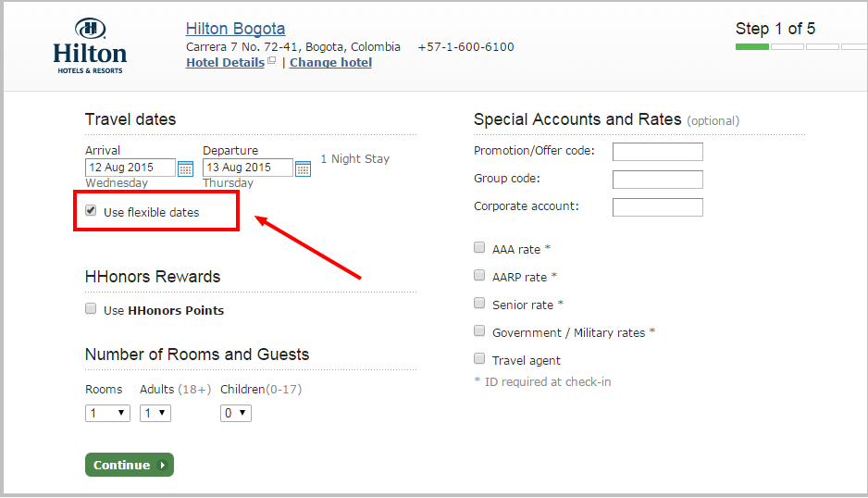
Task: Click the 1 Night Stay text
Action: pyautogui.click(x=354, y=159)
